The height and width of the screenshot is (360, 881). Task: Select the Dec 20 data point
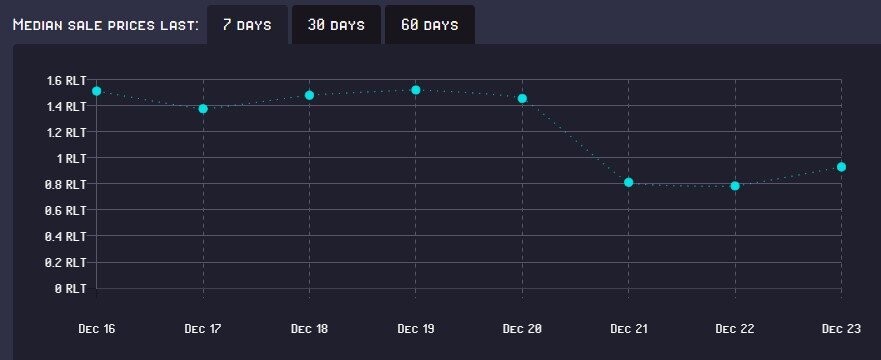click(522, 98)
